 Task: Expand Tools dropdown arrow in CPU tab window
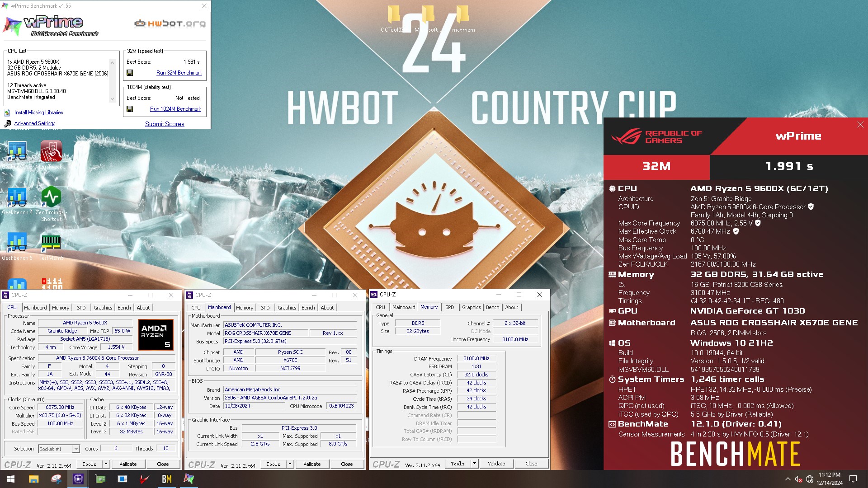(x=106, y=464)
